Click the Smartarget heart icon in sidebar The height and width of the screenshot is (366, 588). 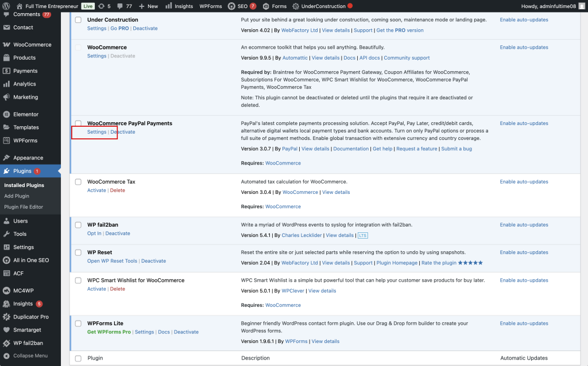6,330
